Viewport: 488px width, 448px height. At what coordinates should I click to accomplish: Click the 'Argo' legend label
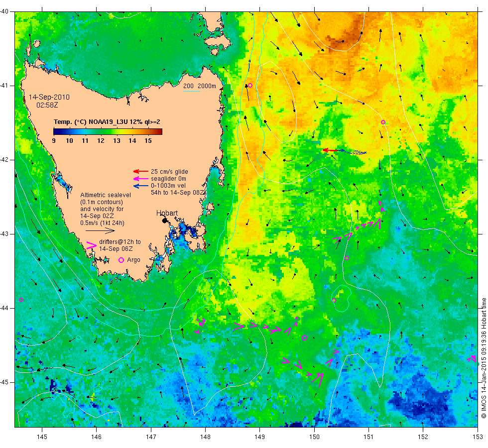pos(133,260)
